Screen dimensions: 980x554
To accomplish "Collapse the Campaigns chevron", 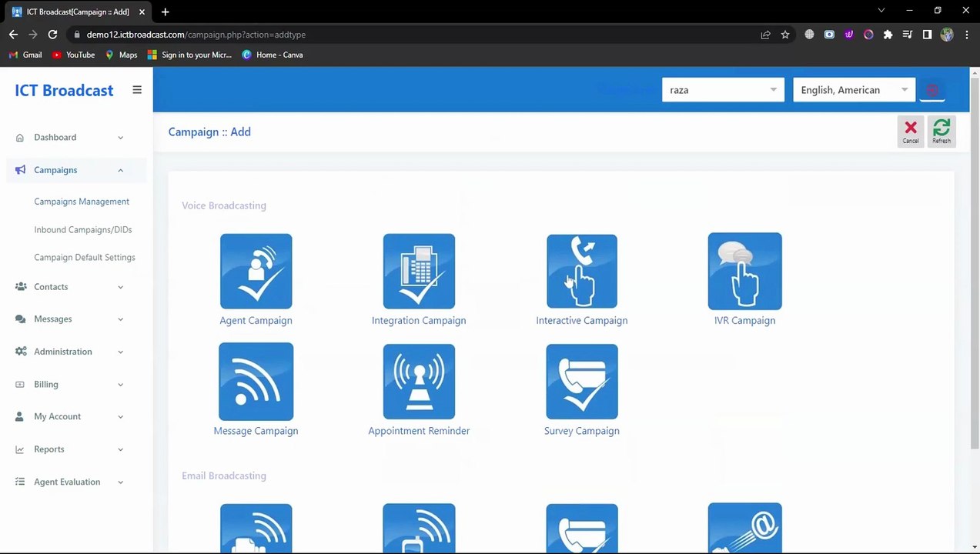I will 120,170.
